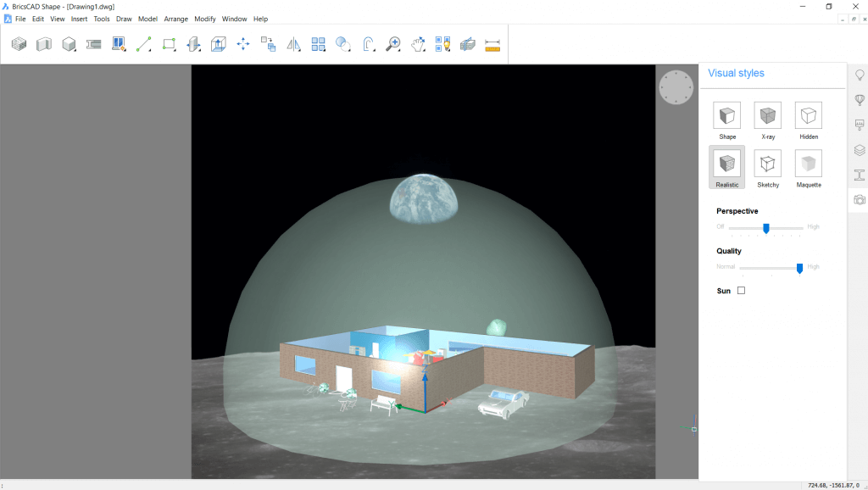868x490 pixels.
Task: Open the Tools menu
Action: [x=102, y=19]
